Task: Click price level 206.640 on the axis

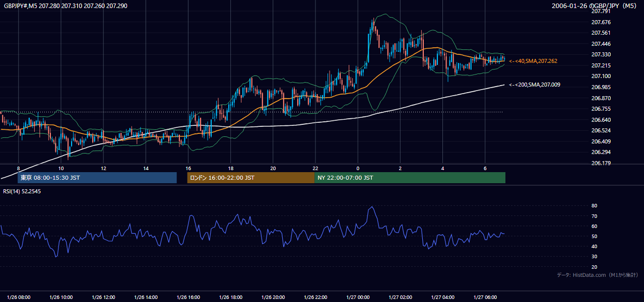Action: 601,120
